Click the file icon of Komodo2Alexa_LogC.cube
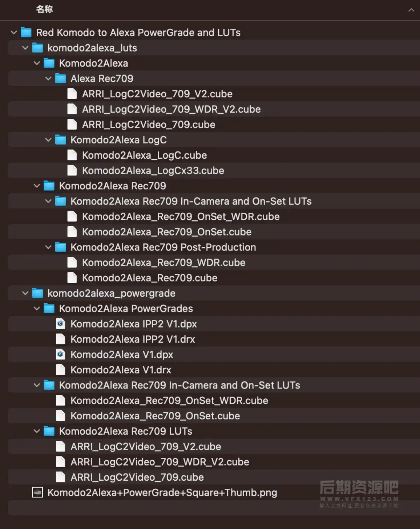Screen dimensions: 420x529 click(72, 155)
